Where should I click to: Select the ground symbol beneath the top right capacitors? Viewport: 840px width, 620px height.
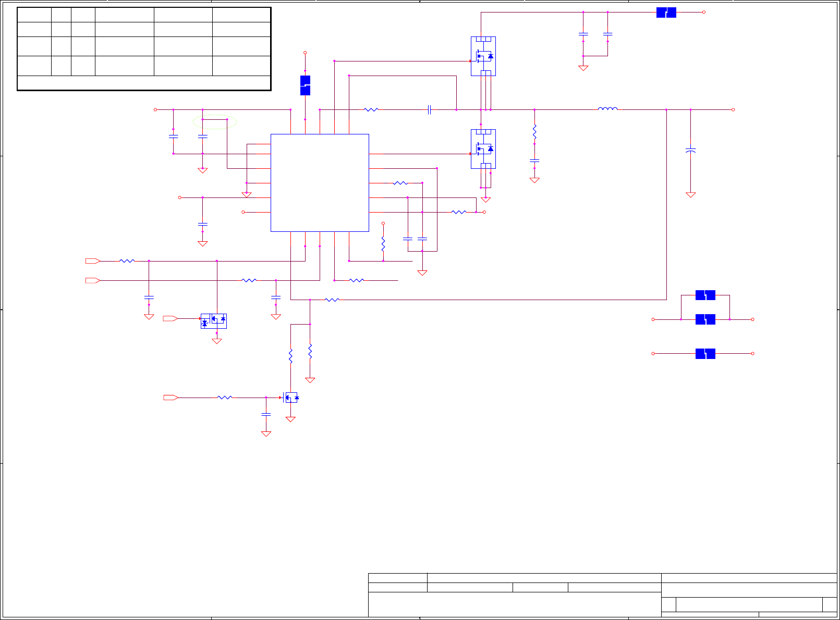583,68
